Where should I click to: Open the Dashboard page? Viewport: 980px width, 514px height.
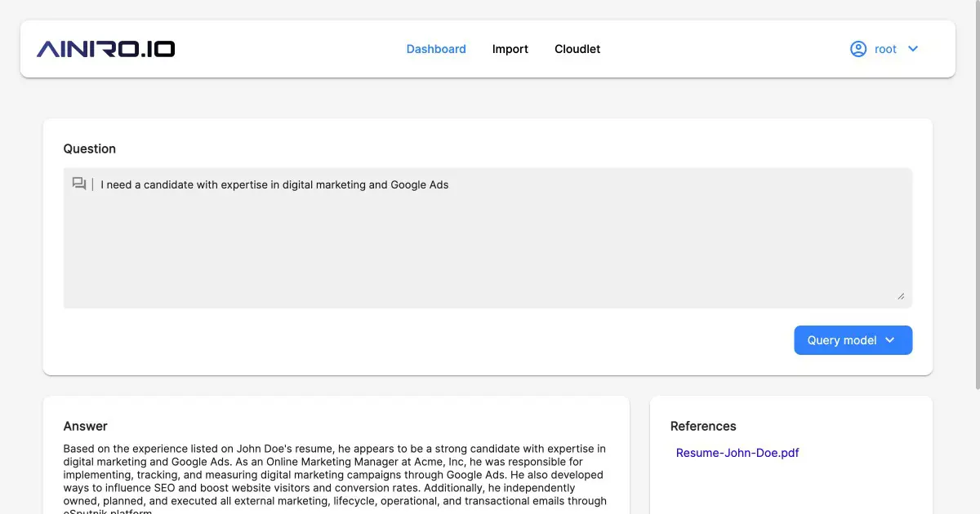click(x=436, y=49)
